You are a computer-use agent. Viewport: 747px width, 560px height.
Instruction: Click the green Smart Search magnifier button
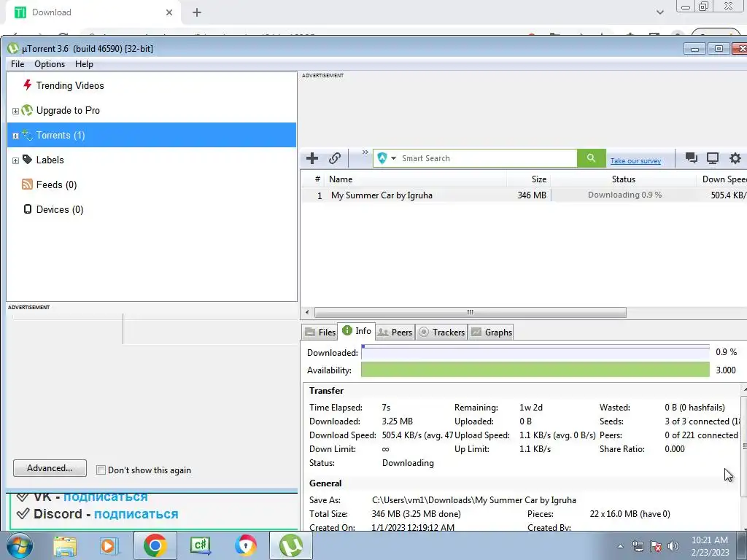click(591, 158)
